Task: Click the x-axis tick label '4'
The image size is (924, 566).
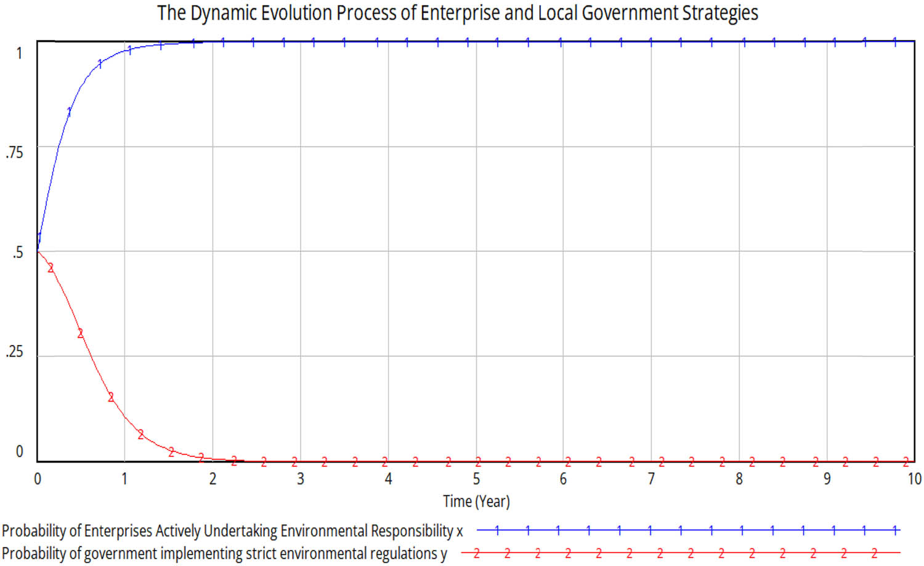Action: click(388, 479)
